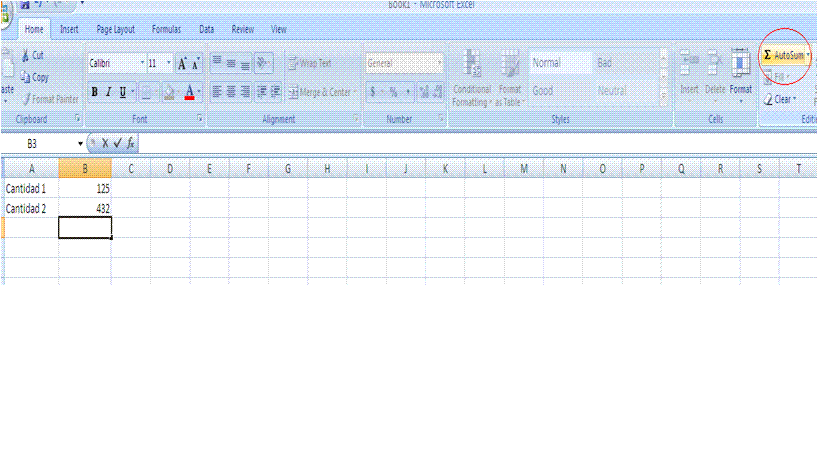Apply the Good cell style
Screen dimensions: 818x450
(561, 91)
